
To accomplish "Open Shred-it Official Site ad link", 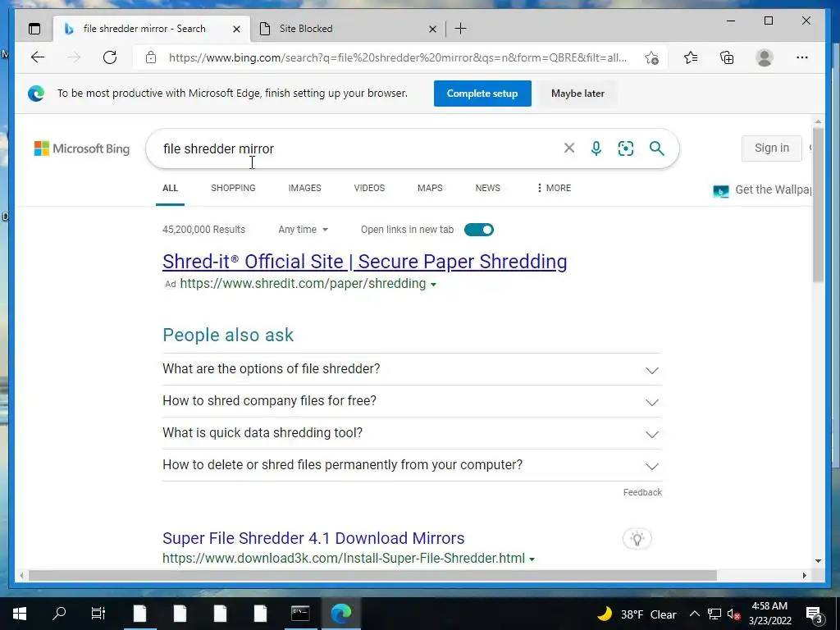I will pyautogui.click(x=365, y=262).
